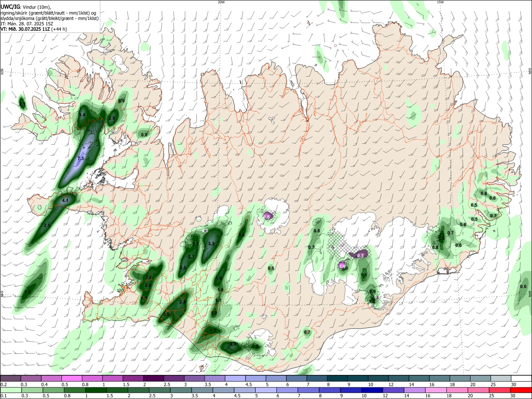The width and height of the screenshot is (532, 399).
Task: Click the snow legend swatch between 4 and 4.5
Action: point(234,378)
